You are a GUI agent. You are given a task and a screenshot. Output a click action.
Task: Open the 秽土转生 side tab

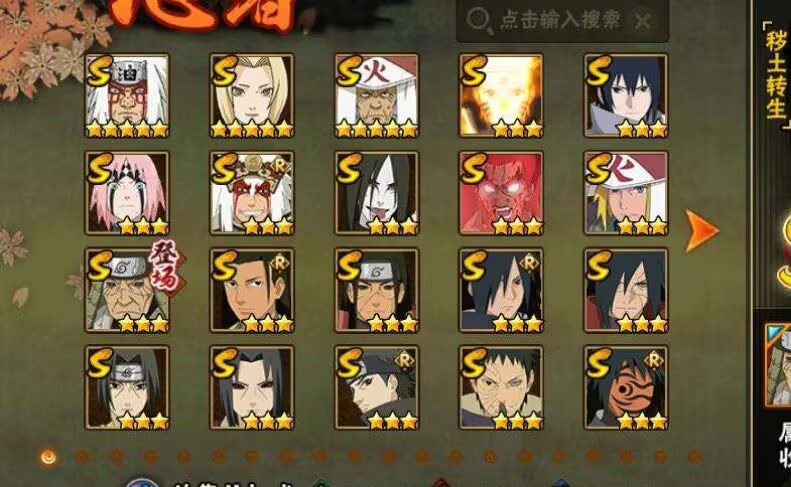[x=776, y=77]
